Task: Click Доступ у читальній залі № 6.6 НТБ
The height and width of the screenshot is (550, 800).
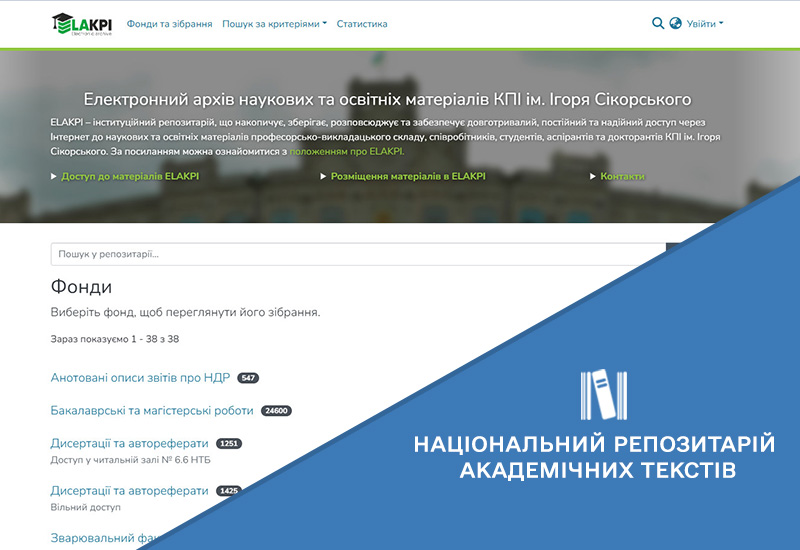Action: [x=131, y=460]
